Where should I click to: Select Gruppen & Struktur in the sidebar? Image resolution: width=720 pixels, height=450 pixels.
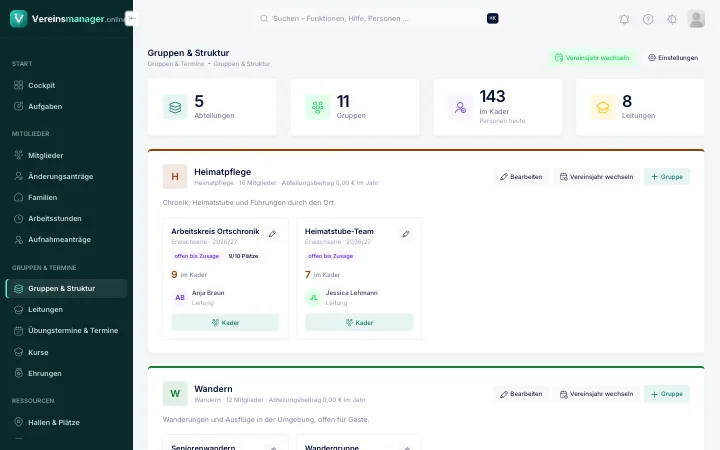pyautogui.click(x=67, y=288)
